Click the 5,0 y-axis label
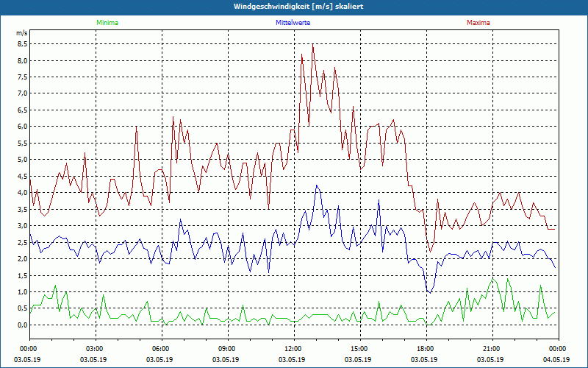 [x=23, y=160]
